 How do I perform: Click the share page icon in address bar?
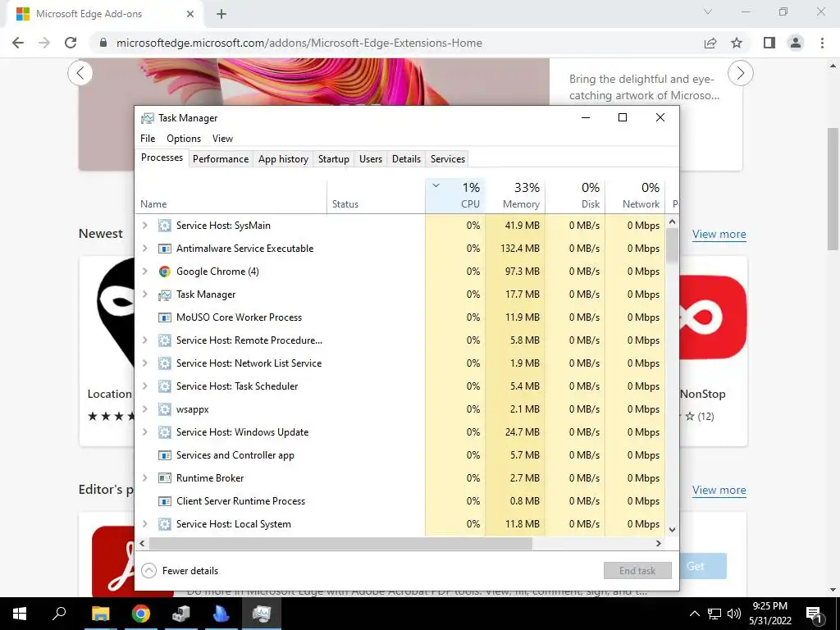pyautogui.click(x=710, y=43)
